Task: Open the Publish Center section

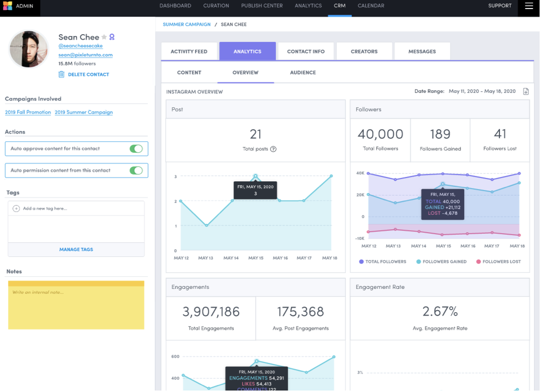Action: tap(262, 6)
